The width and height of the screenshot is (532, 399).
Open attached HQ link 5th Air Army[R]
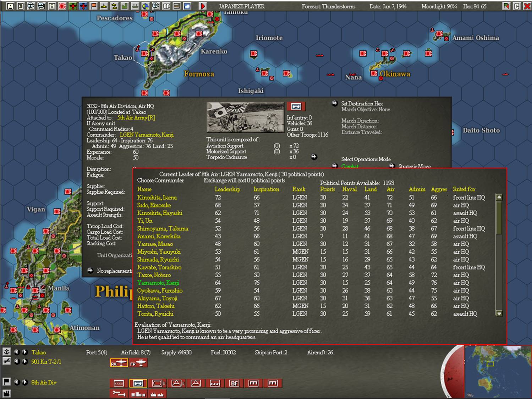coord(136,118)
